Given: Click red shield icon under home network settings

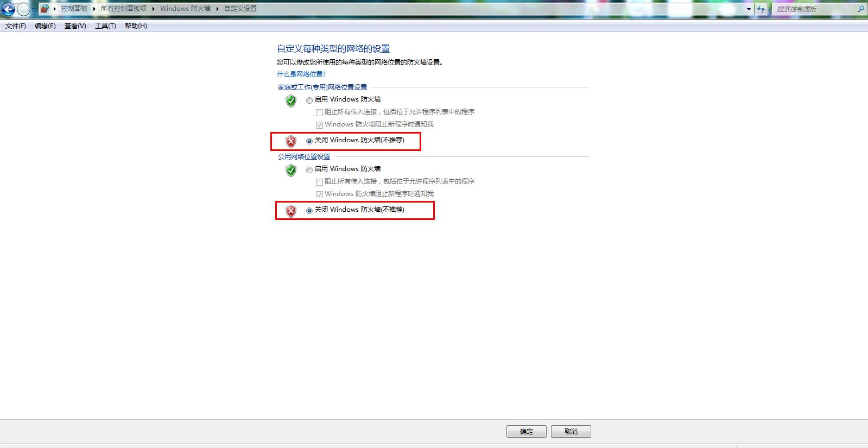Looking at the screenshot, I should (291, 141).
